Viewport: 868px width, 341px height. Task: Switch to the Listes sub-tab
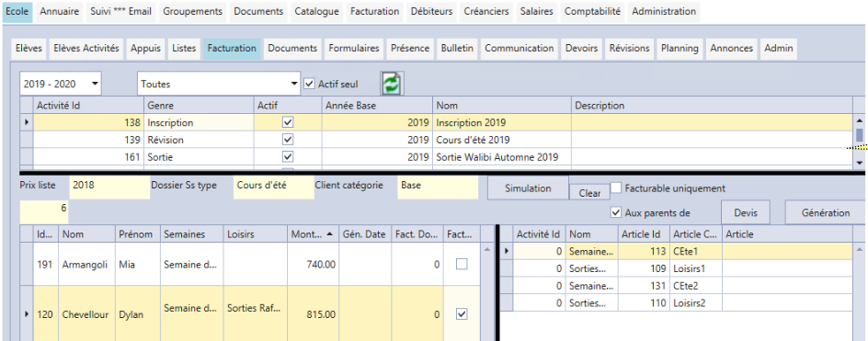[184, 48]
